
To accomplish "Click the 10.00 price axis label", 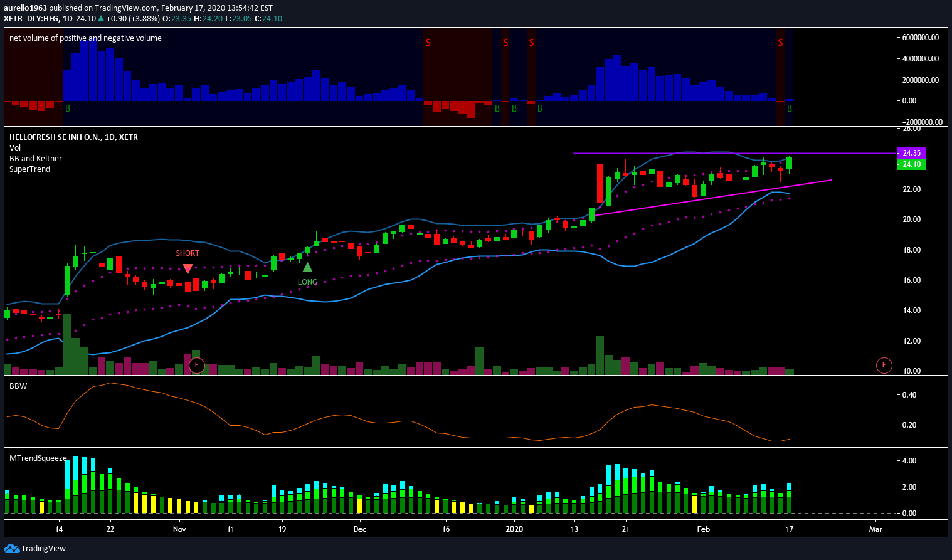I will point(912,371).
